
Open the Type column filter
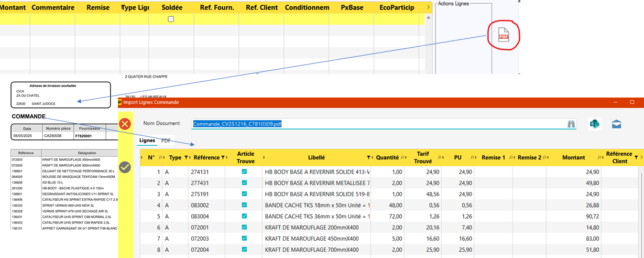point(187,157)
